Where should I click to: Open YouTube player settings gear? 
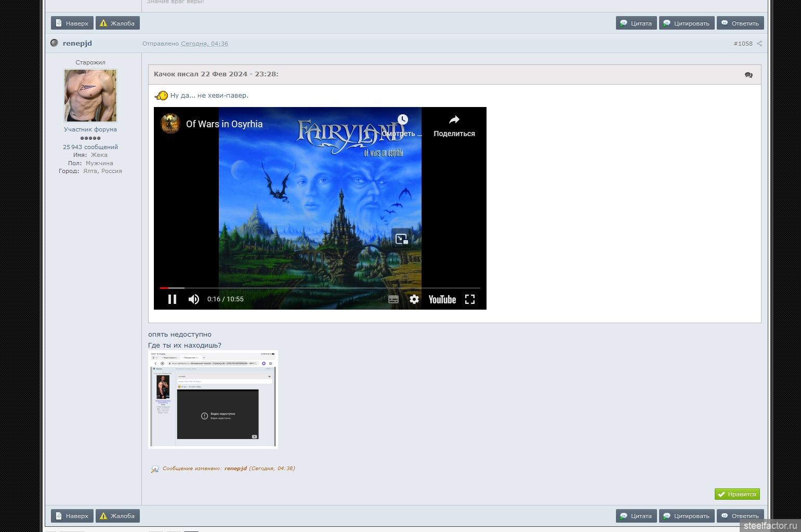tap(414, 299)
